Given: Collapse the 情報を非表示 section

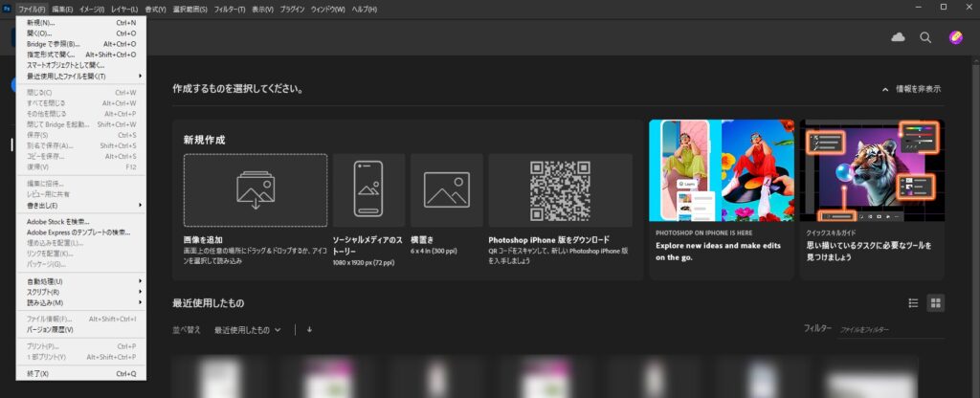Looking at the screenshot, I should [x=911, y=89].
